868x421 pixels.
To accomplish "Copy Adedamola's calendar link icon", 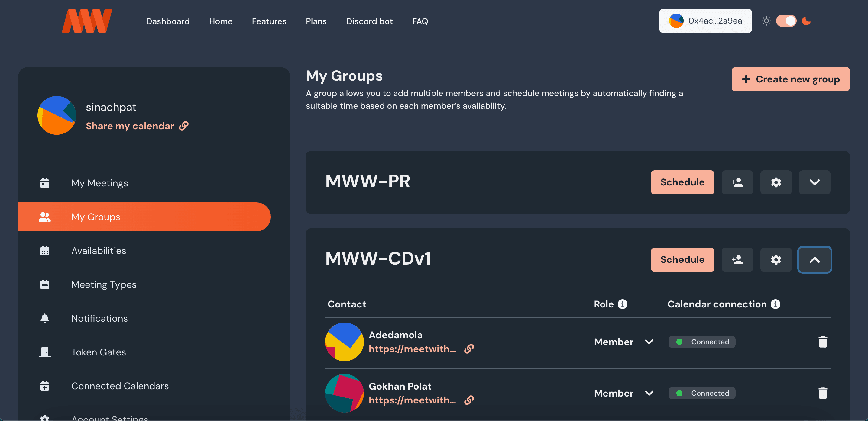I will click(x=469, y=349).
